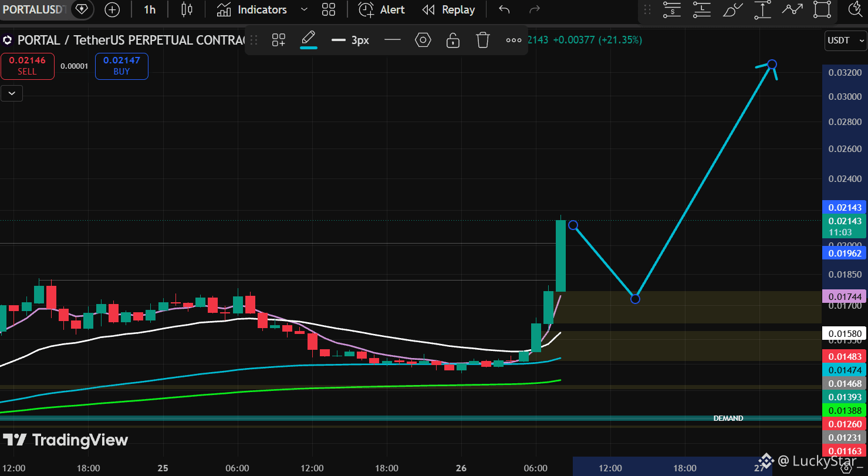
Task: Delete the selected drawing with trash icon
Action: [x=482, y=40]
